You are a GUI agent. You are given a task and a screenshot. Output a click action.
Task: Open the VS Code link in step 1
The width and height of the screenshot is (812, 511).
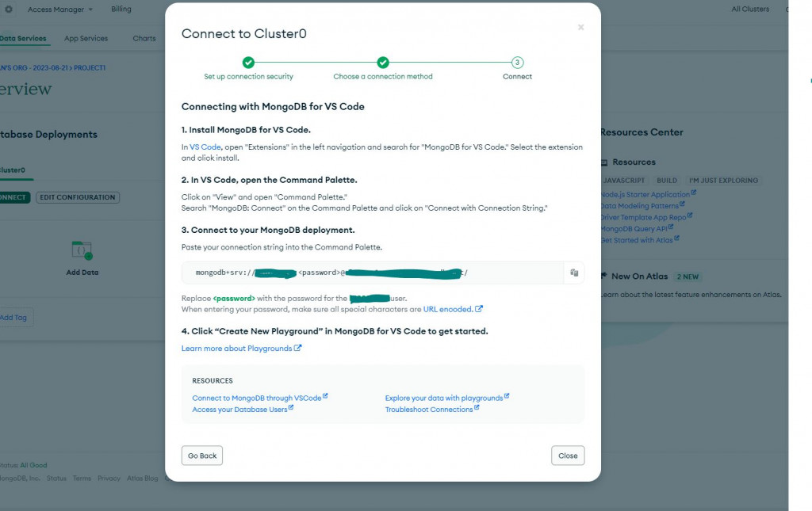tap(205, 147)
